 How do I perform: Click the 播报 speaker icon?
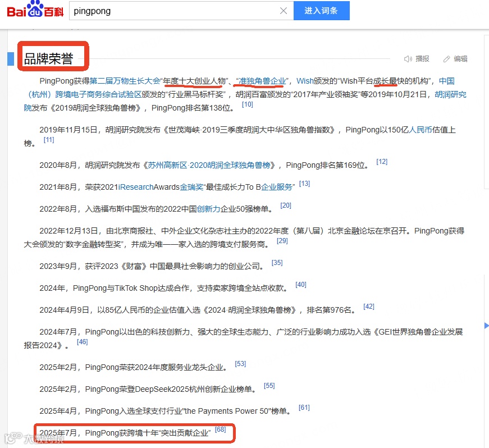point(408,59)
